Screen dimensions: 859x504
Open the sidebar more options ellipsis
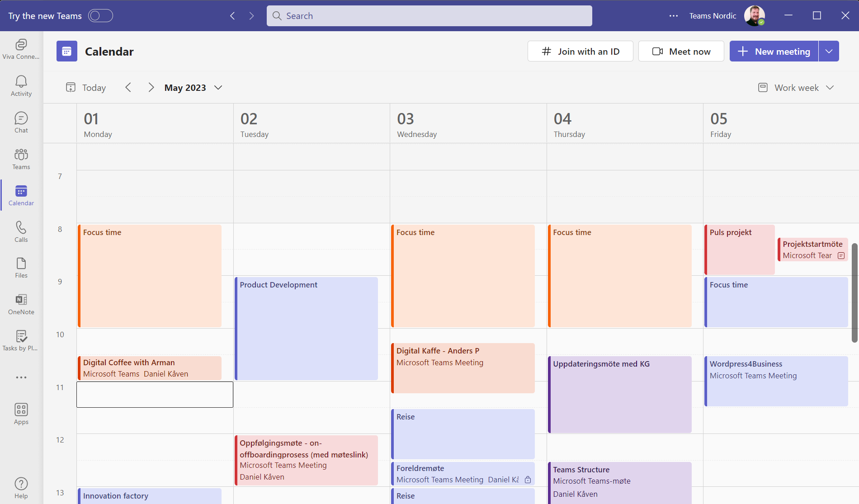click(21, 377)
